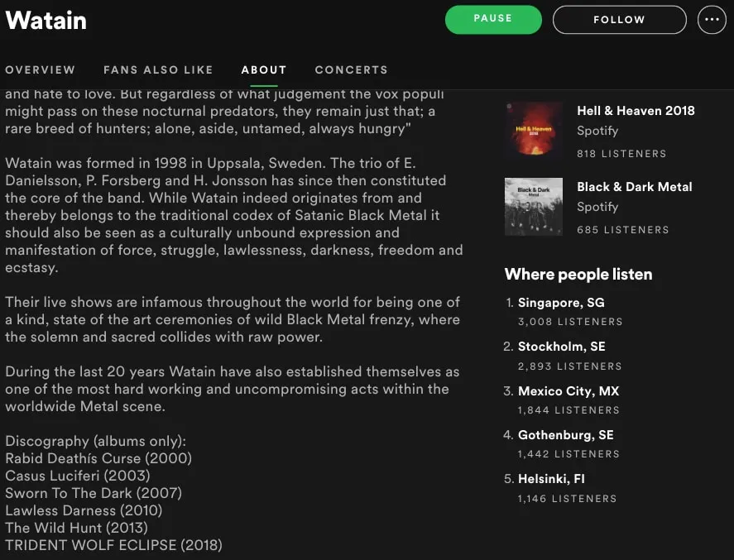Switch to the Overview tab
This screenshot has width=734, height=560.
pyautogui.click(x=41, y=69)
